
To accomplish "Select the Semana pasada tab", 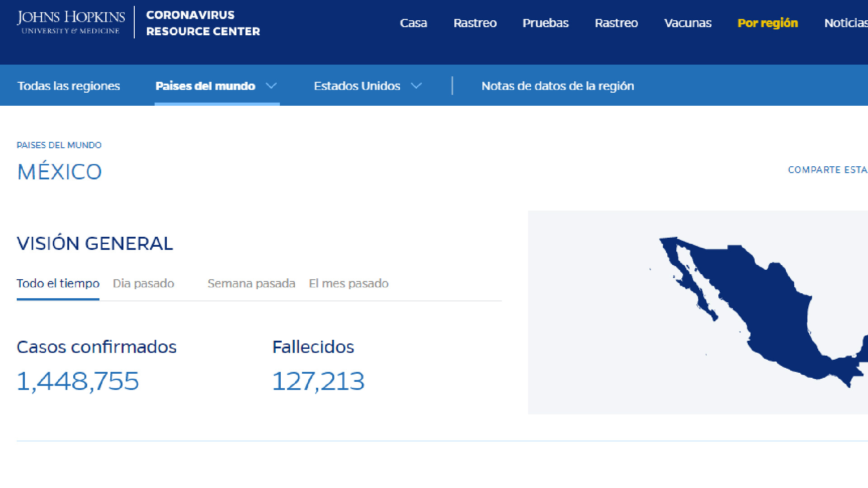I will (x=251, y=283).
